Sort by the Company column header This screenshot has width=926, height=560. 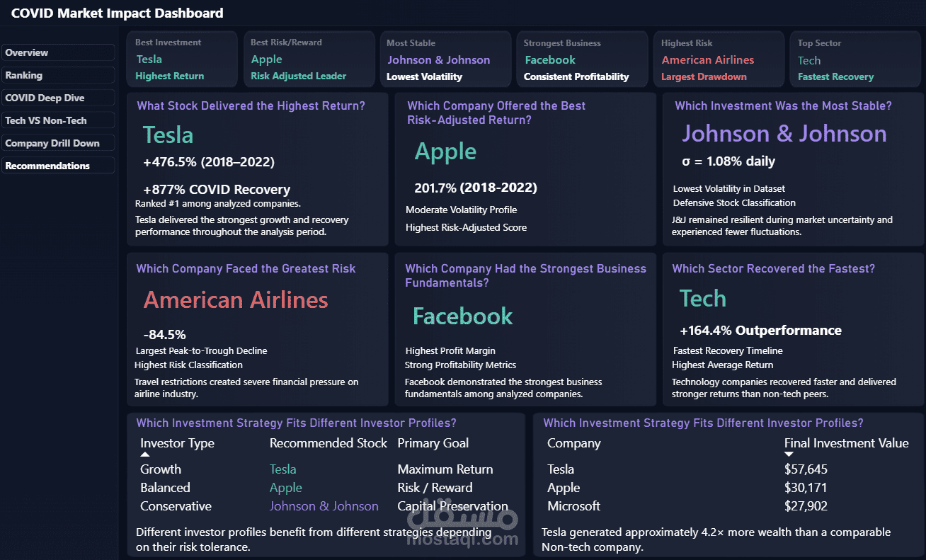click(574, 443)
